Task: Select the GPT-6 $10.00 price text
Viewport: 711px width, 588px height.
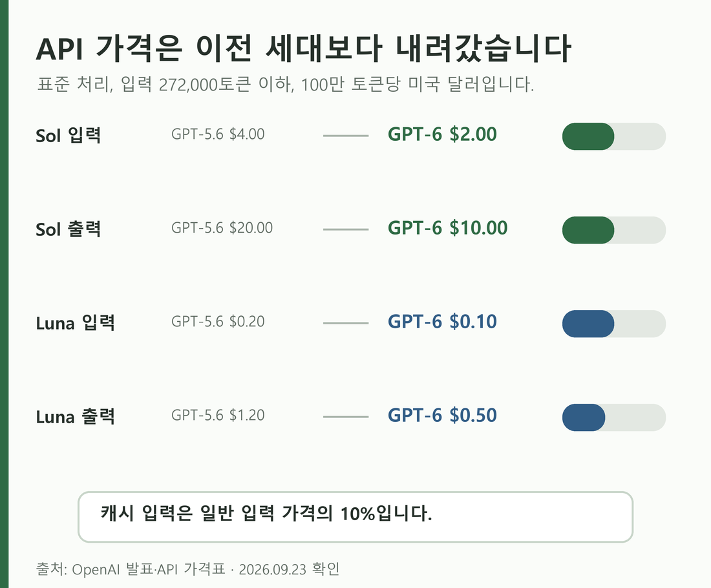Action: coord(447,228)
